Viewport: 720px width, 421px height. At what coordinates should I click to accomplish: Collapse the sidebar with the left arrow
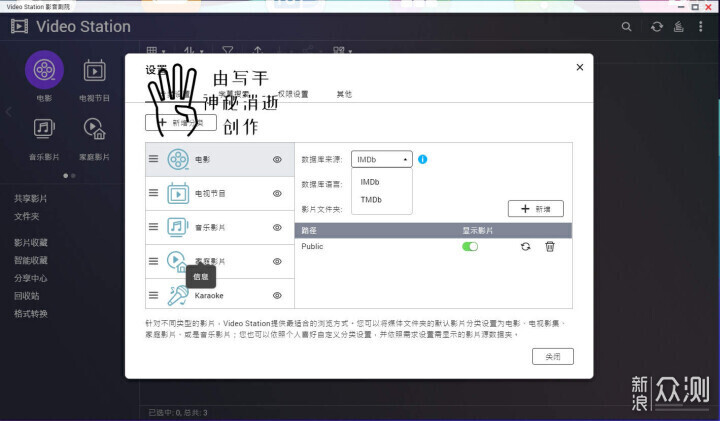(x=9, y=112)
